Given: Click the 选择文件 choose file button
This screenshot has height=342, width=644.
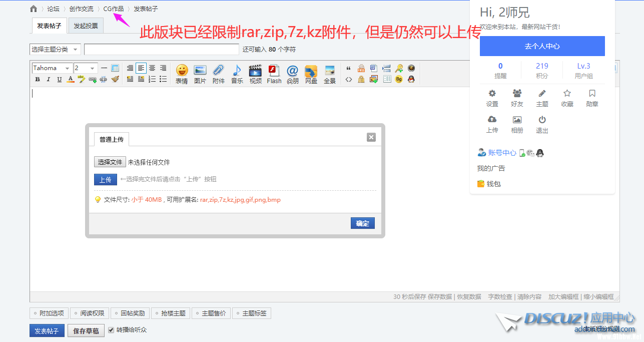Looking at the screenshot, I should click(110, 162).
